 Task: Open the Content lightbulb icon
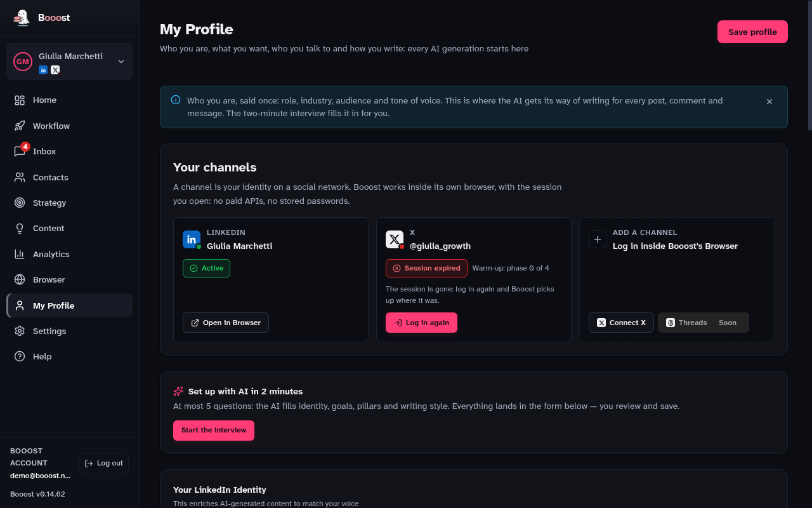click(20, 229)
